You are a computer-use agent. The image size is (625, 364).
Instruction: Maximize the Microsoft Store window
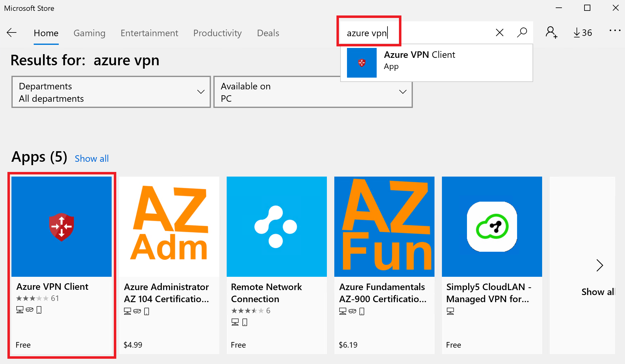click(587, 8)
